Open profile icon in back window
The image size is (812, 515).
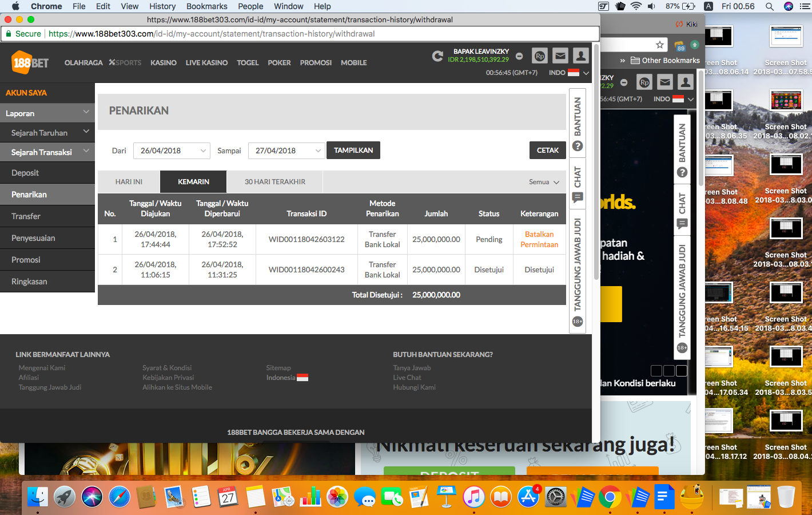pos(686,82)
